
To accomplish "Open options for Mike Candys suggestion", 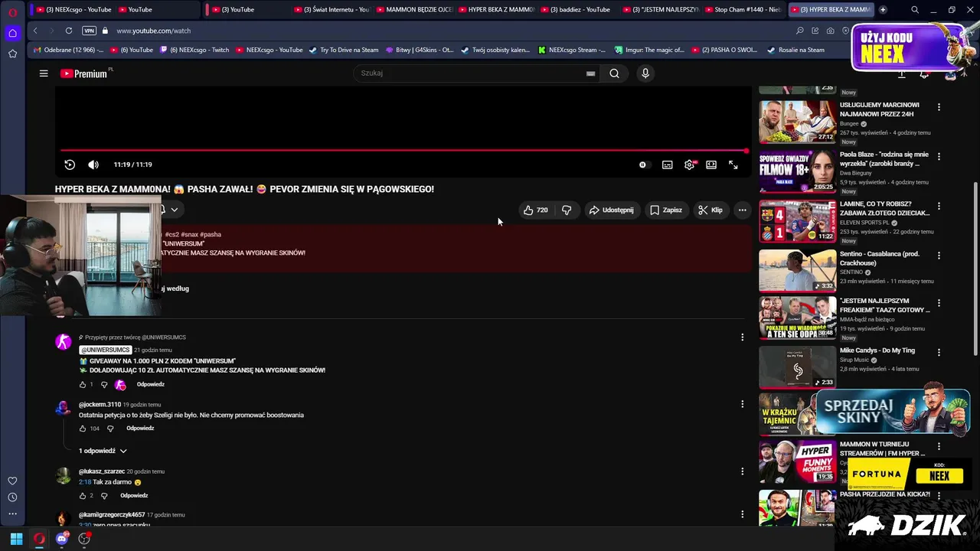I will pos(939,352).
